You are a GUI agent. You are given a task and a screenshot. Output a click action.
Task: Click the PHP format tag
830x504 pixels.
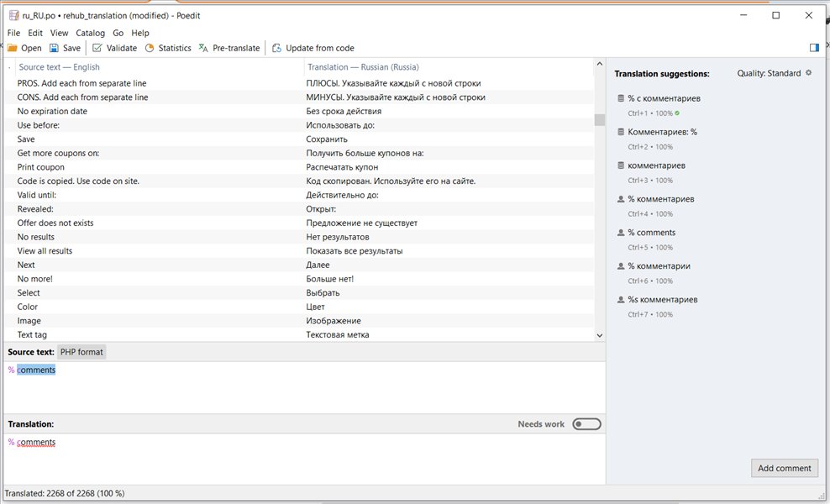click(x=81, y=352)
